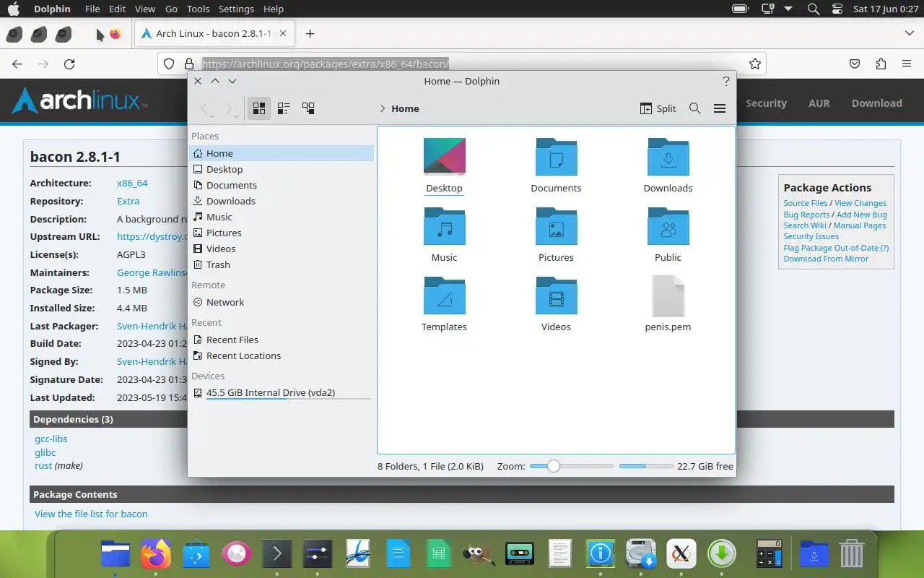Toggle Split view in Dolphin
Image resolution: width=924 pixels, height=578 pixels.
[658, 108]
